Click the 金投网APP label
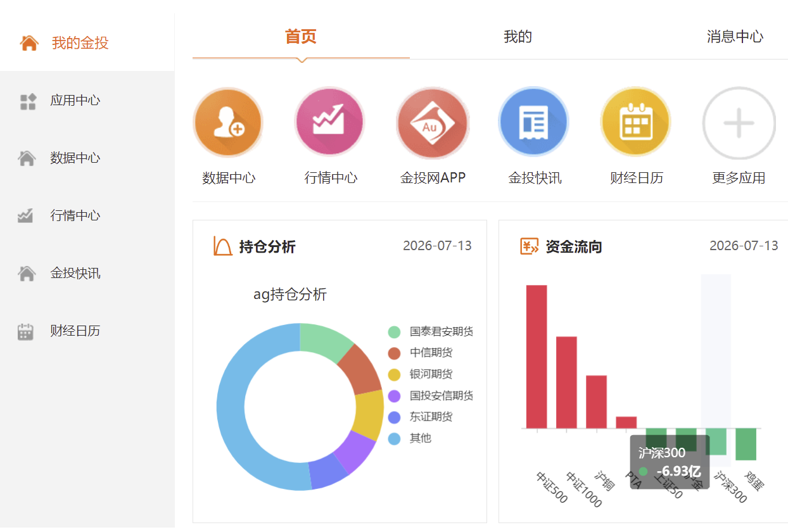 [433, 178]
